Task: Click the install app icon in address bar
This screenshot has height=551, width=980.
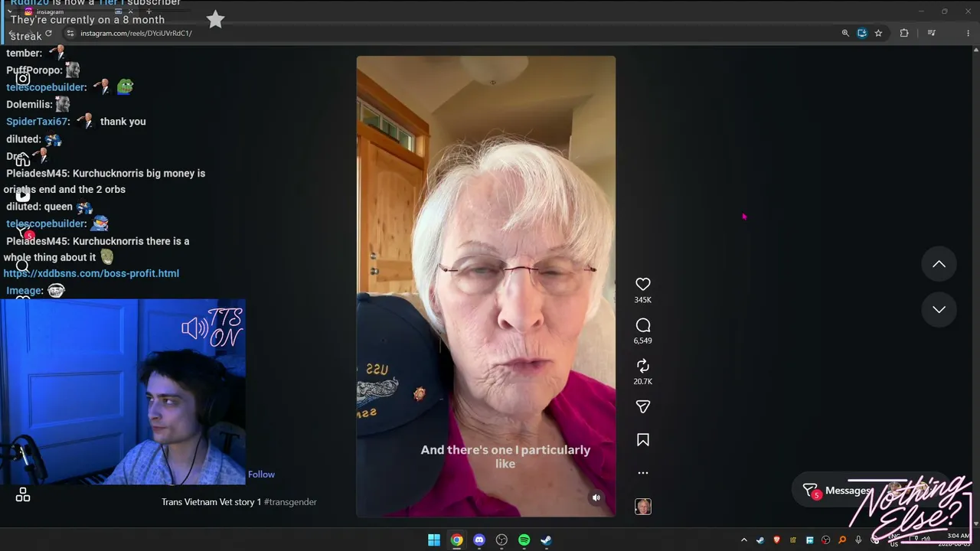Action: (862, 33)
